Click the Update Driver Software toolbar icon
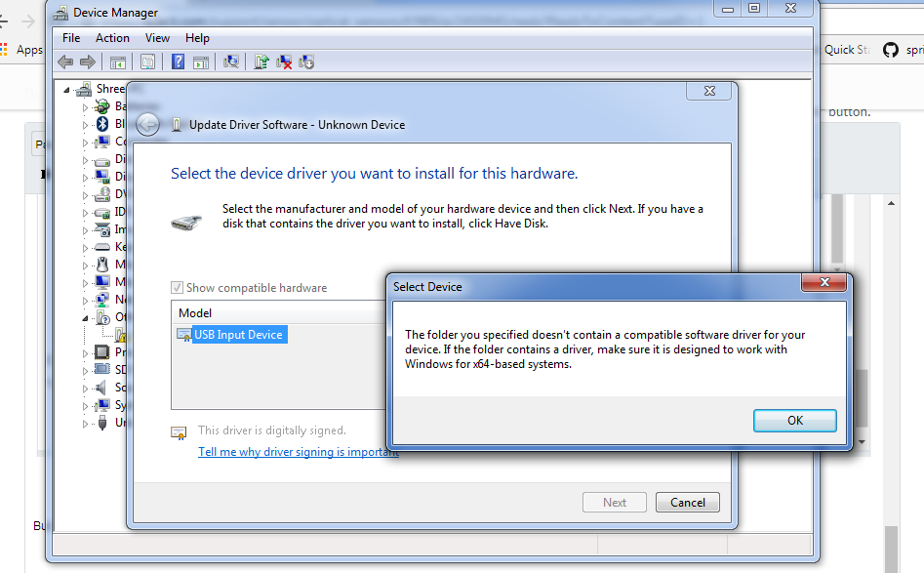Viewport: 924px width, 573px height. click(x=260, y=61)
